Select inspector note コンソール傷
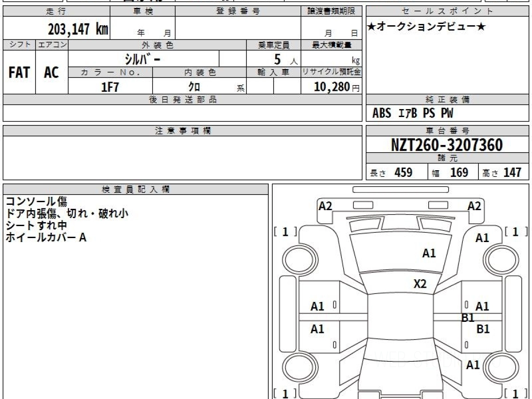This screenshot has width=532, height=399. (x=36, y=202)
